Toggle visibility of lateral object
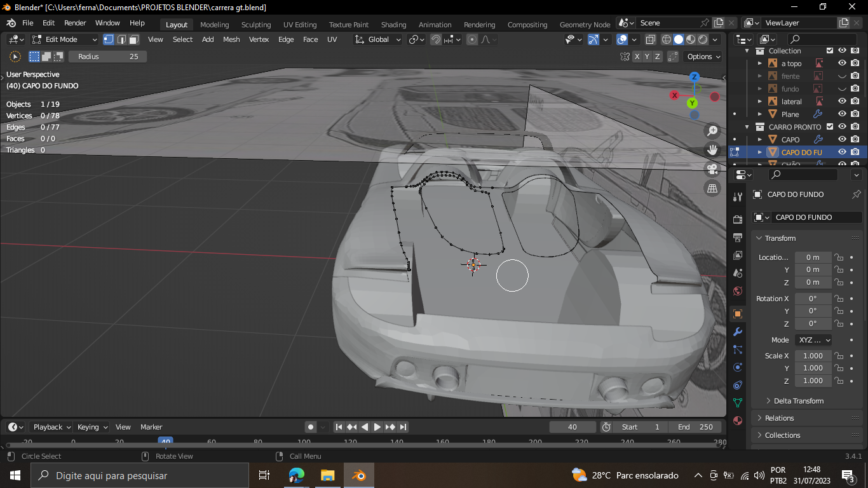The height and width of the screenshot is (488, 868). (x=842, y=101)
